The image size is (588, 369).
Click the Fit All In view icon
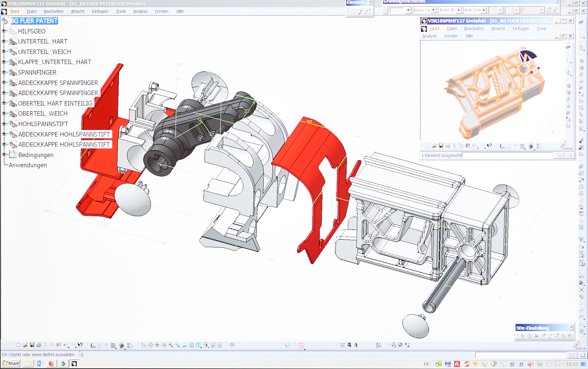tap(150, 345)
